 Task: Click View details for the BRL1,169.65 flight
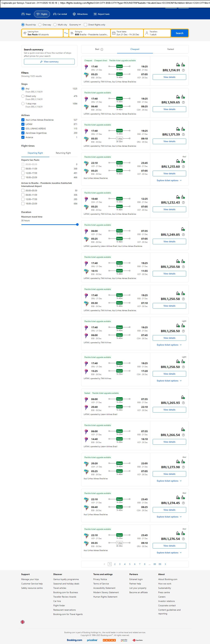click(x=169, y=109)
